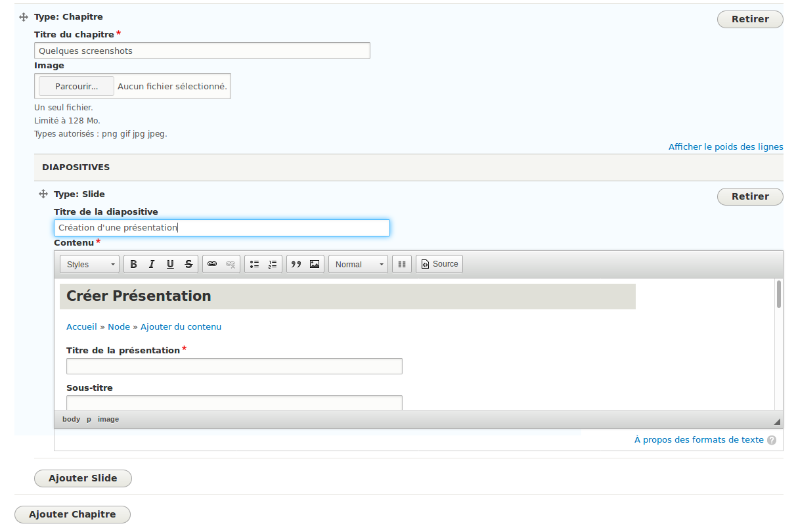Open the image insert tool
This screenshot has width=796, height=532.
click(x=315, y=264)
